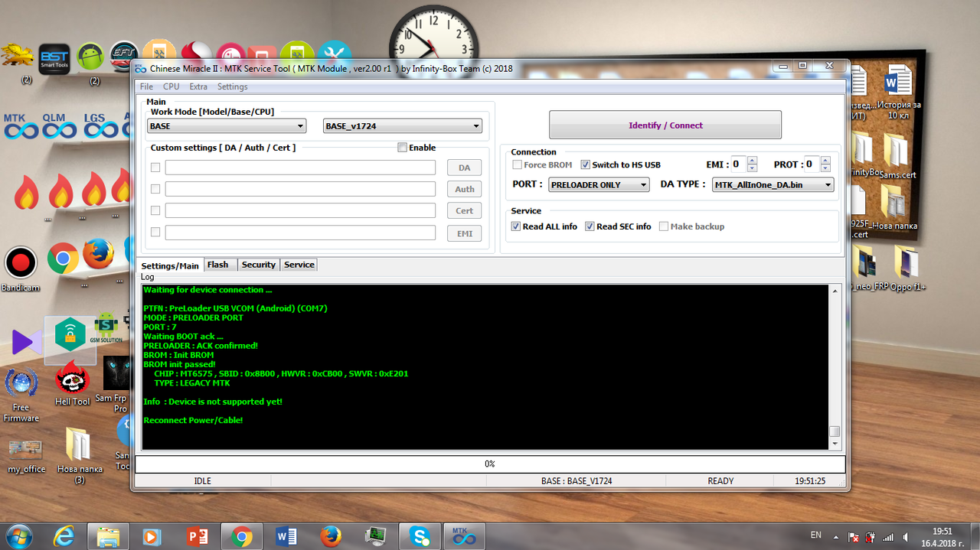Viewport: 980px width, 550px height.
Task: Launch Bandicam from the desktop
Action: click(21, 269)
